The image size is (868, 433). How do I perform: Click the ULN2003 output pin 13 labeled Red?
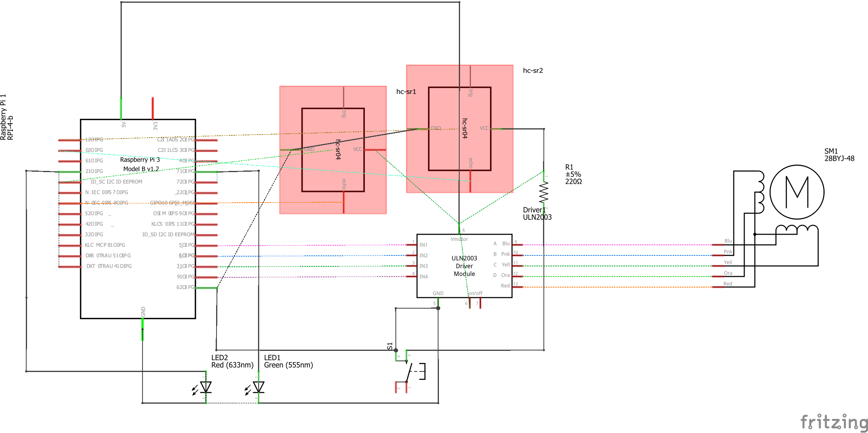coord(517,287)
